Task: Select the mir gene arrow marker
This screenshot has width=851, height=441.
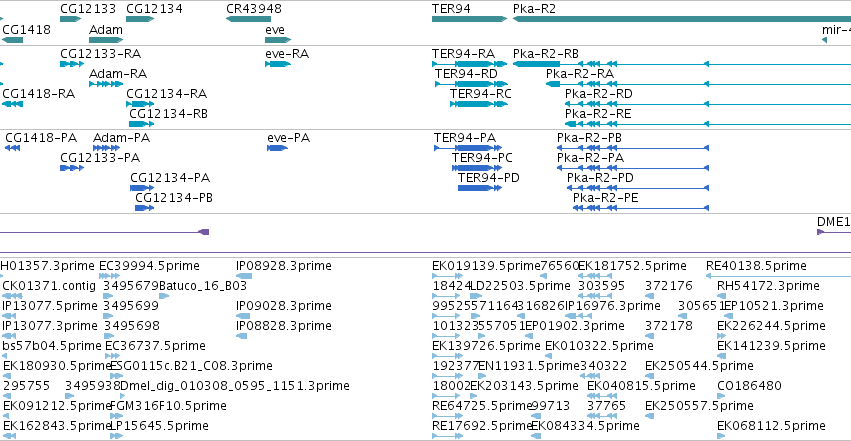Action: (824, 40)
